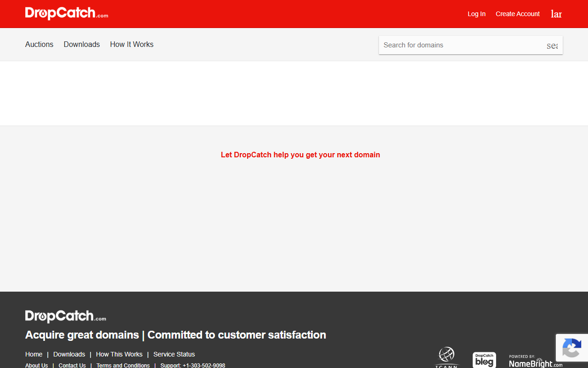Click the Log In link
Screen dimensions: 588x368
click(476, 14)
